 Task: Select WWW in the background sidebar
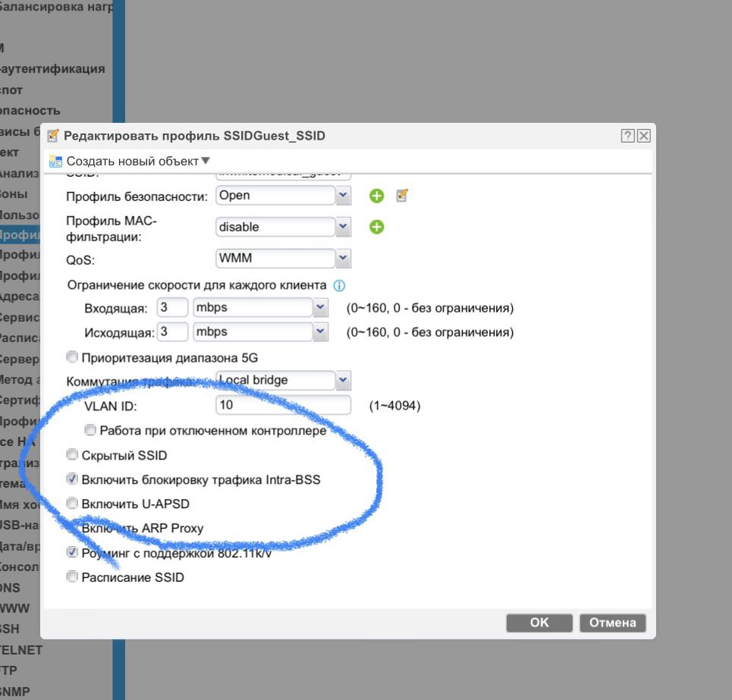15,608
